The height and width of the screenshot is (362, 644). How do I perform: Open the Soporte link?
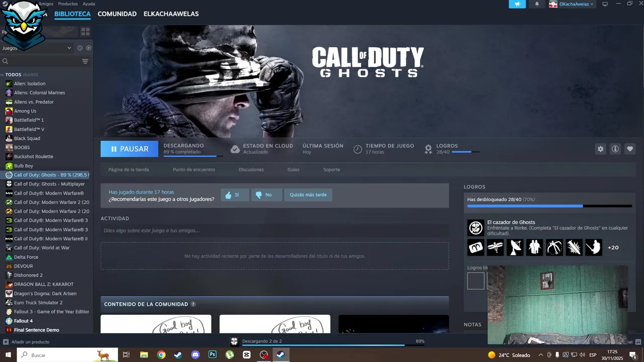click(x=332, y=170)
